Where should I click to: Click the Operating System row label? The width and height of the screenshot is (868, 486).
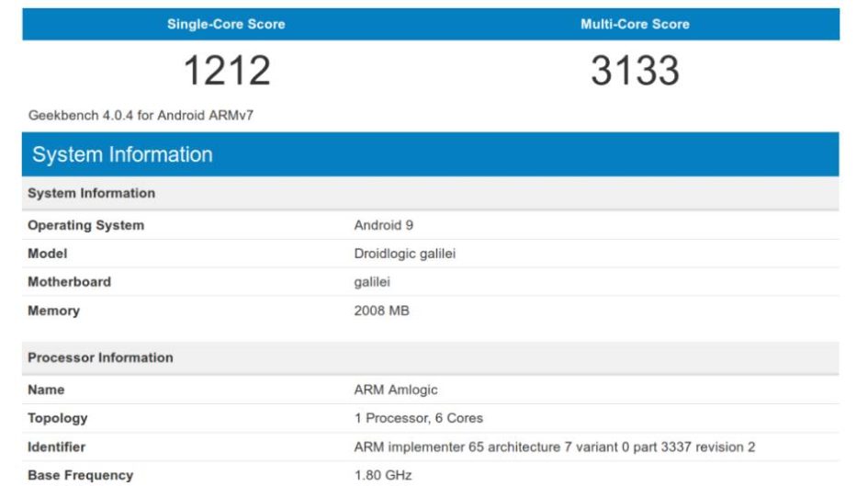pyautogui.click(x=85, y=225)
